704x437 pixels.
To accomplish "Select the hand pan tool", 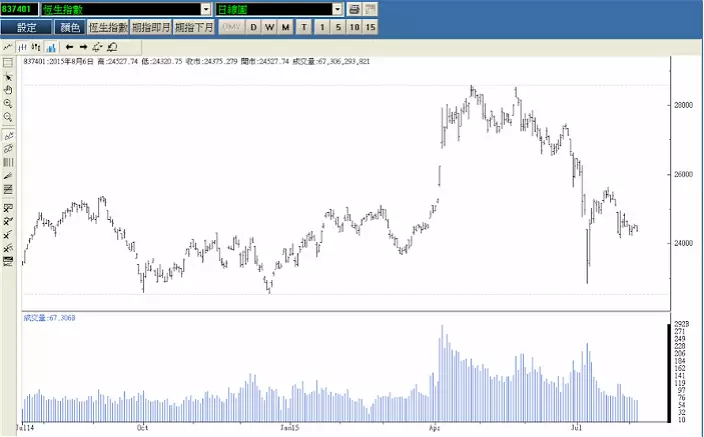I will (x=8, y=90).
